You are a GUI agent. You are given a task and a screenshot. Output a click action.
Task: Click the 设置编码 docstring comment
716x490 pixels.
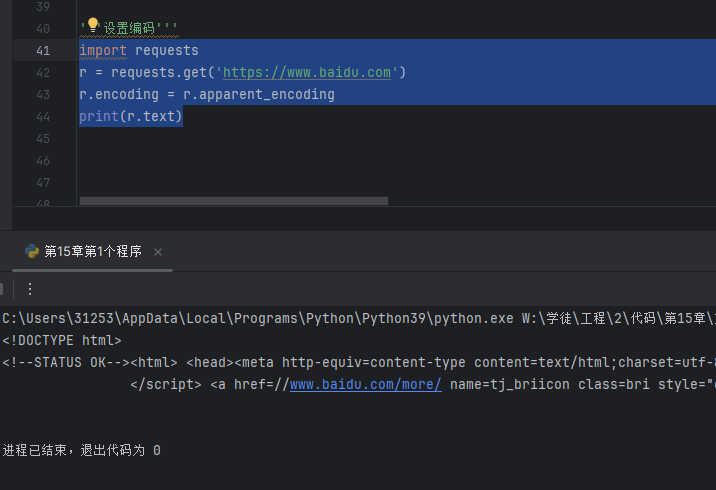pyautogui.click(x=129, y=28)
